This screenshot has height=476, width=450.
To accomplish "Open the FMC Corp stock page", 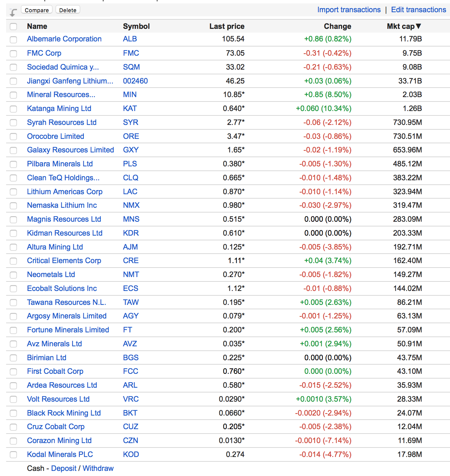I will (x=44, y=53).
